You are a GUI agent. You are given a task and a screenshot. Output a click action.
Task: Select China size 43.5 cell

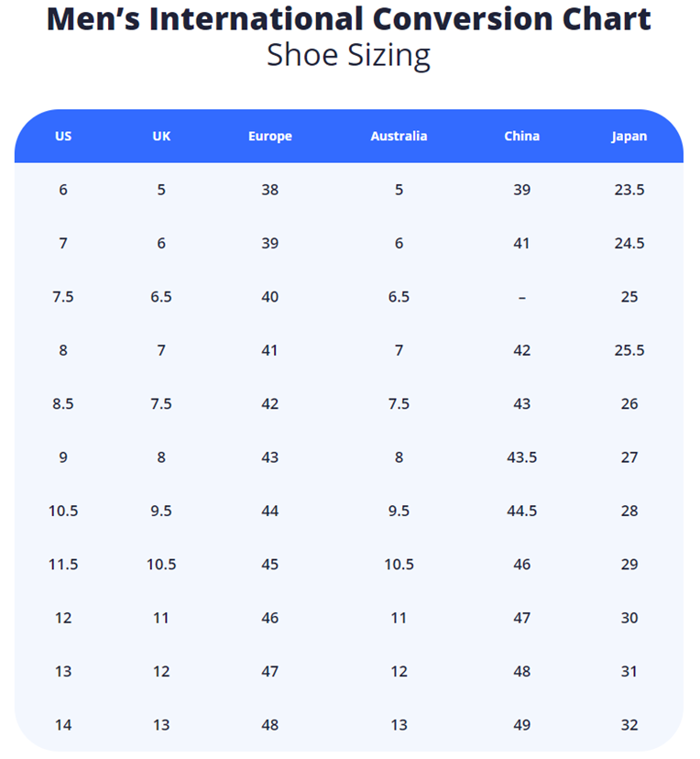[x=521, y=457]
